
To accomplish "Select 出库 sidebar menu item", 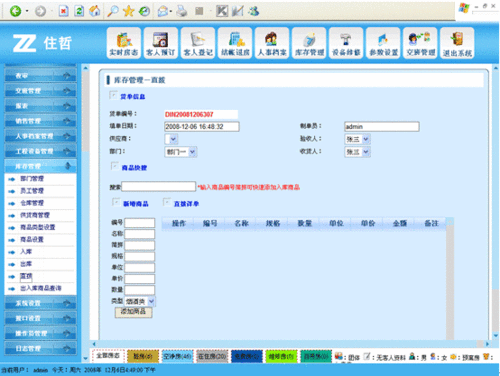I will pos(26,264).
